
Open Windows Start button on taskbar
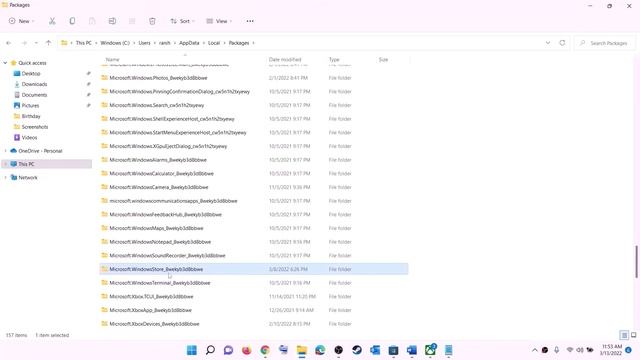click(192, 350)
